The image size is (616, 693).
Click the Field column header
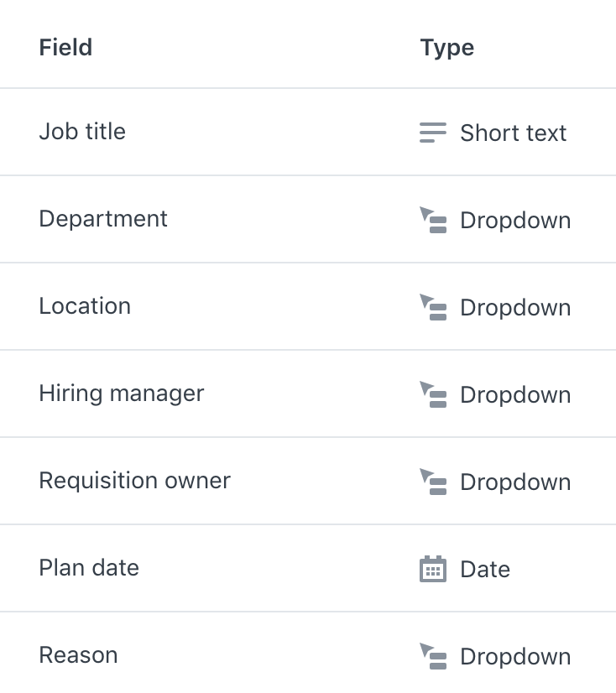coord(65,47)
